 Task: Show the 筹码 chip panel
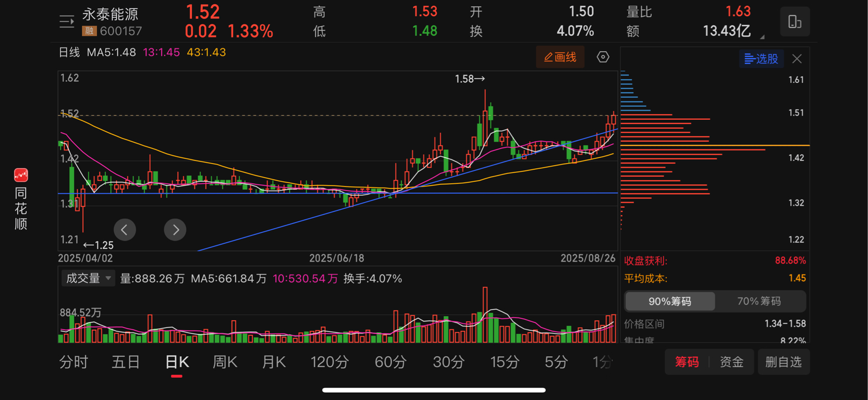[x=687, y=362]
